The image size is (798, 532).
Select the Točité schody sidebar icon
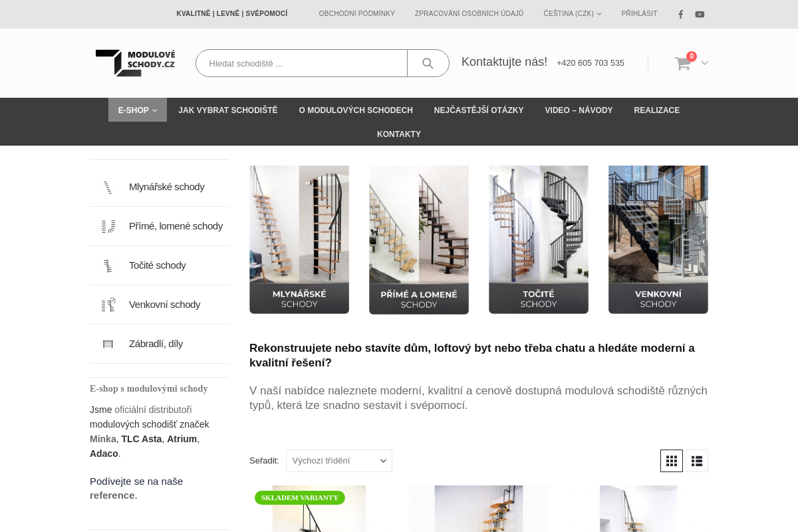(x=108, y=266)
